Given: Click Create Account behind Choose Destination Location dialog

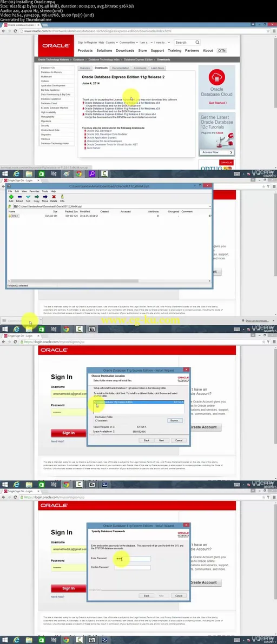Looking at the screenshot, I should tap(206, 427).
